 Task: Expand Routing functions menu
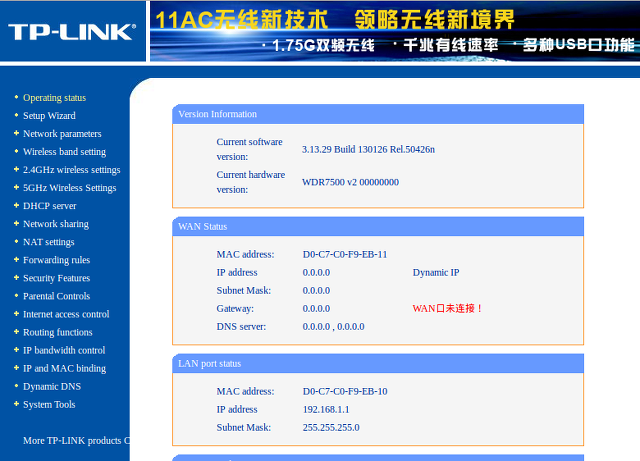point(58,332)
